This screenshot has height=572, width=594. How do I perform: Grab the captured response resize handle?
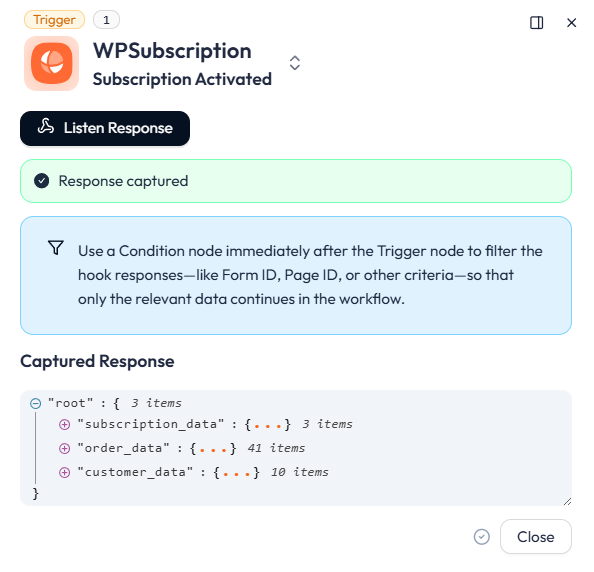point(567,501)
